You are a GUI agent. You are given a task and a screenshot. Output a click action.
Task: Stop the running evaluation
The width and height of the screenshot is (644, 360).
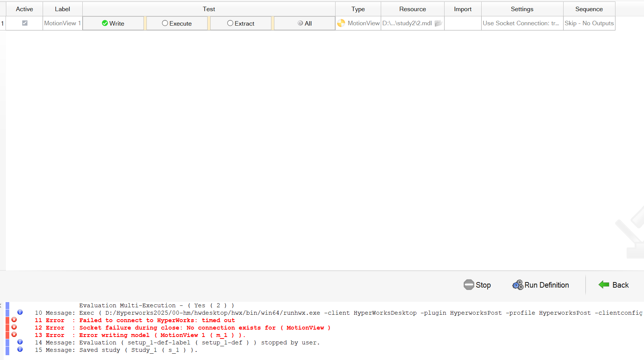[x=477, y=285]
